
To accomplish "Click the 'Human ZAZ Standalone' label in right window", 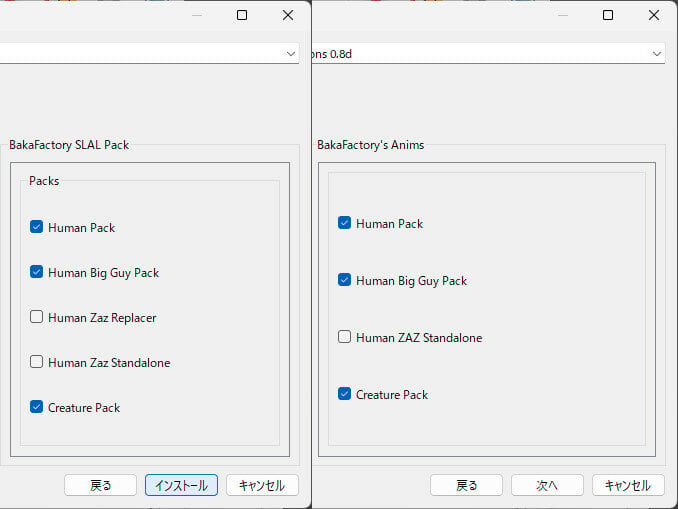I will click(x=419, y=338).
